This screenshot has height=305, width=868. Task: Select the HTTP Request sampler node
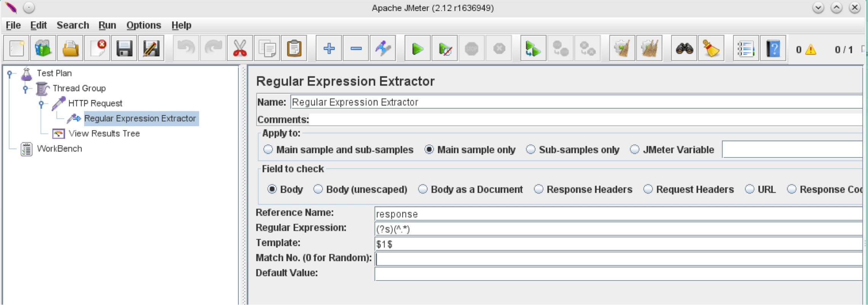pyautogui.click(x=95, y=103)
